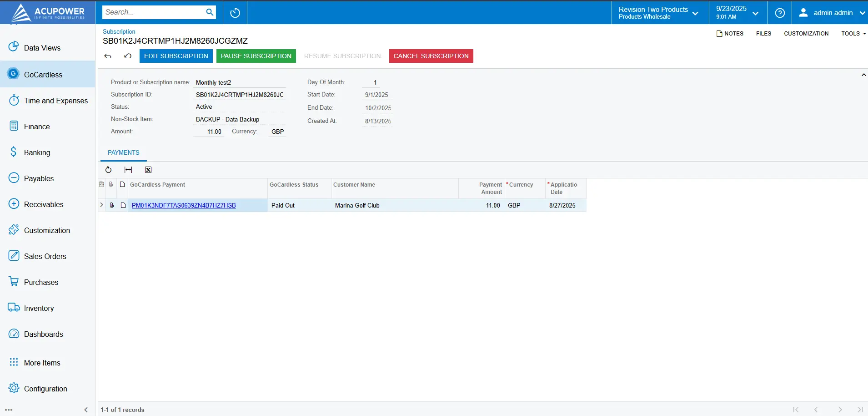
Task: Export payments grid to Excel
Action: click(x=148, y=170)
